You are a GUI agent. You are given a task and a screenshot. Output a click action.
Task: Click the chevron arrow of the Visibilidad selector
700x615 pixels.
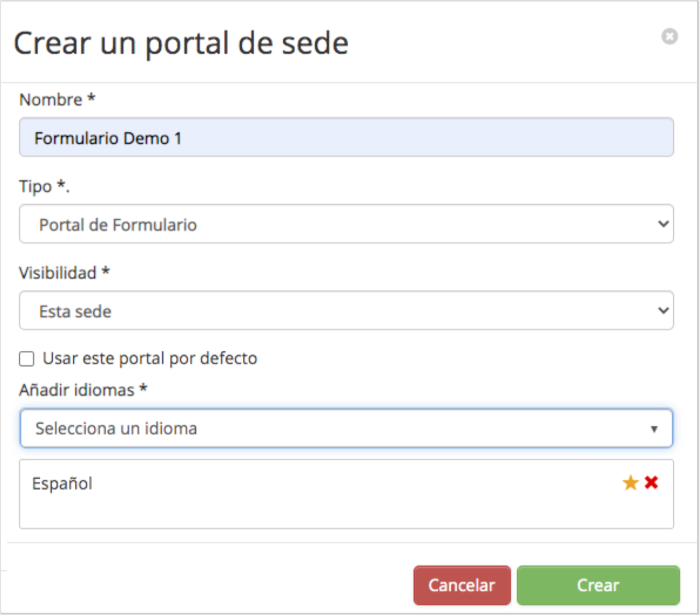point(663,311)
